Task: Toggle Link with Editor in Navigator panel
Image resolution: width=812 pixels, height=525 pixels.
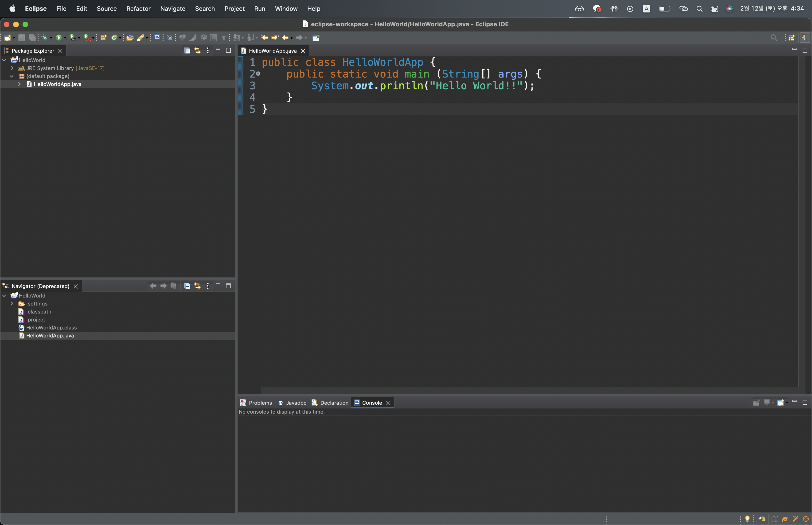Action: tap(197, 286)
